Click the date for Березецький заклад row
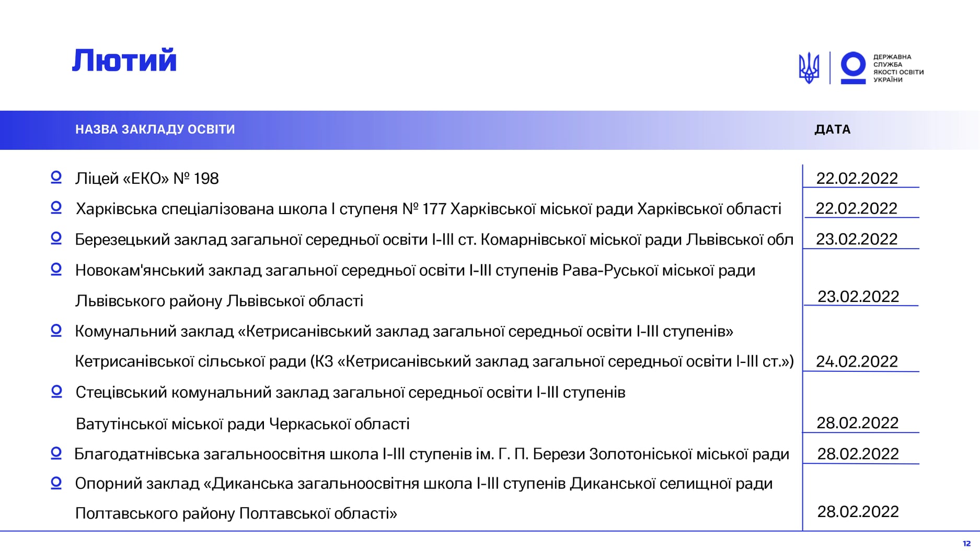The image size is (980, 551). pyautogui.click(x=857, y=239)
